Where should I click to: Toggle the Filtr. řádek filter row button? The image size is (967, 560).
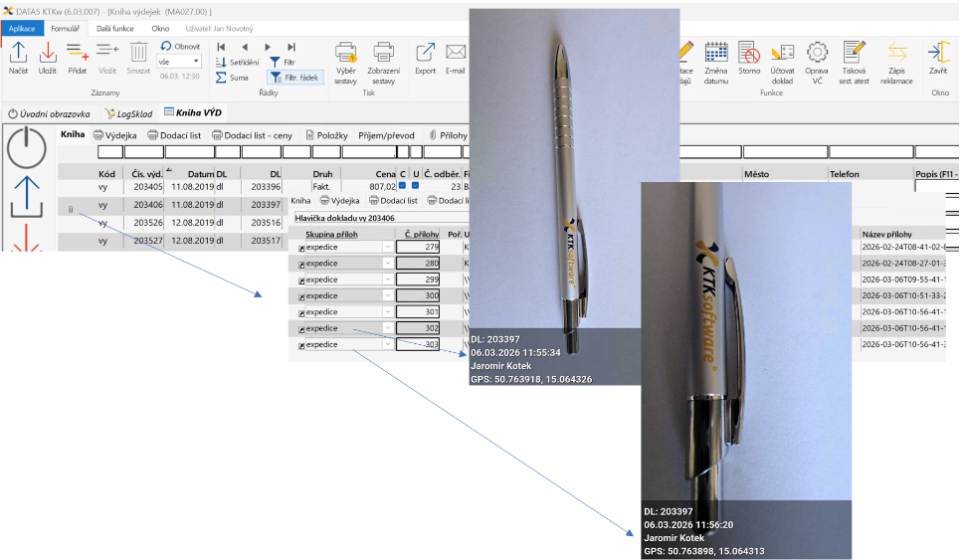[x=296, y=77]
